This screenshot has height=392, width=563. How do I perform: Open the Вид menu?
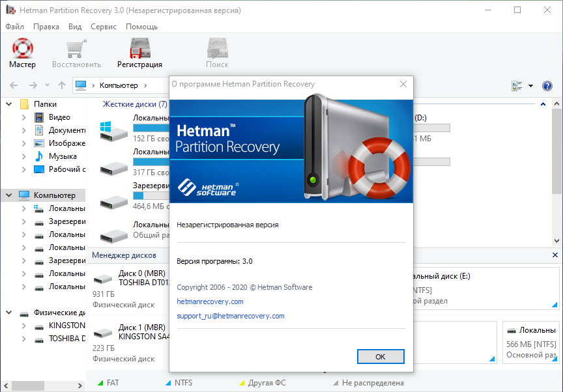(75, 27)
